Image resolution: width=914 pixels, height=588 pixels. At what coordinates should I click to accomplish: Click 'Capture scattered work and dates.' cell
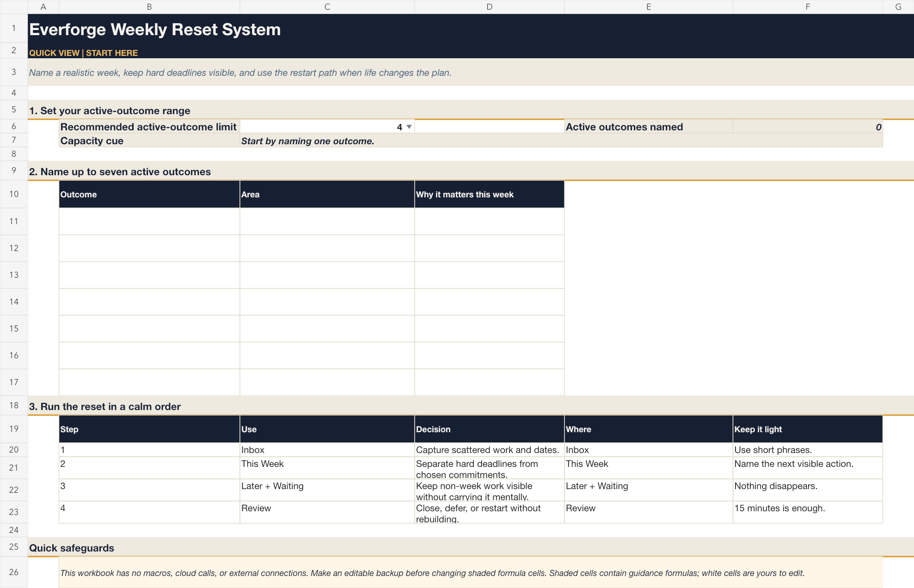click(x=490, y=450)
